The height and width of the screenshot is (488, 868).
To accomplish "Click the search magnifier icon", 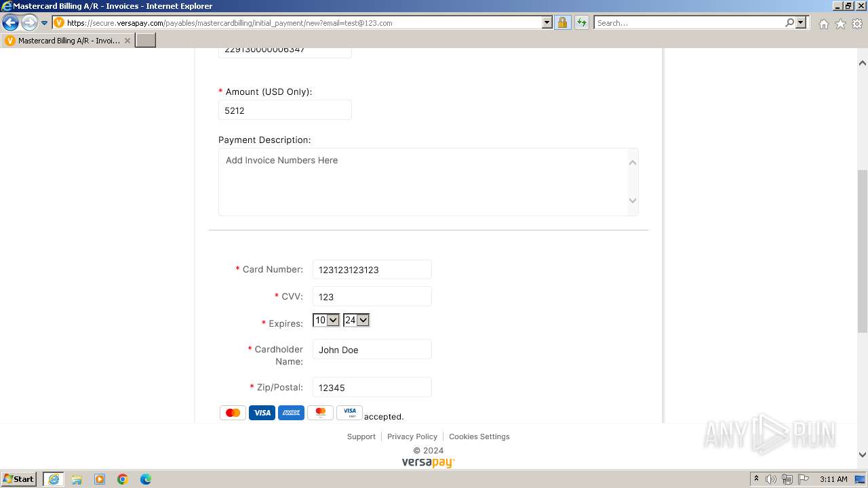I will coord(789,23).
